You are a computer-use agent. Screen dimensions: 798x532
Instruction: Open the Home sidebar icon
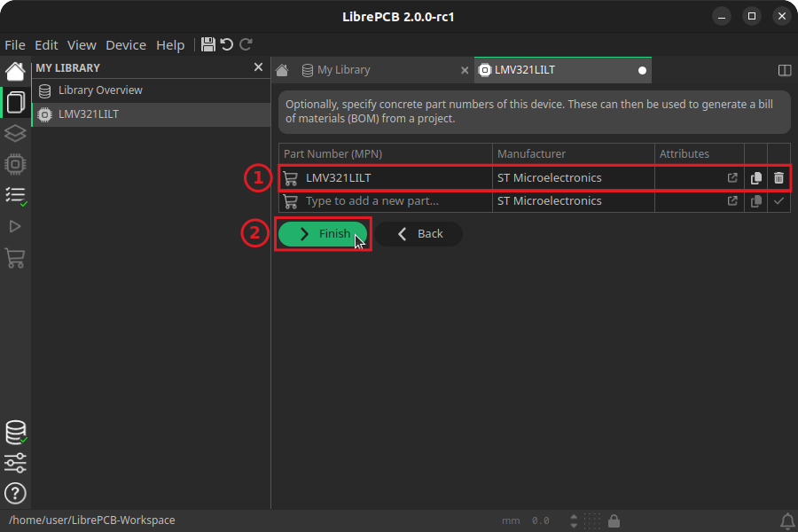(15, 72)
